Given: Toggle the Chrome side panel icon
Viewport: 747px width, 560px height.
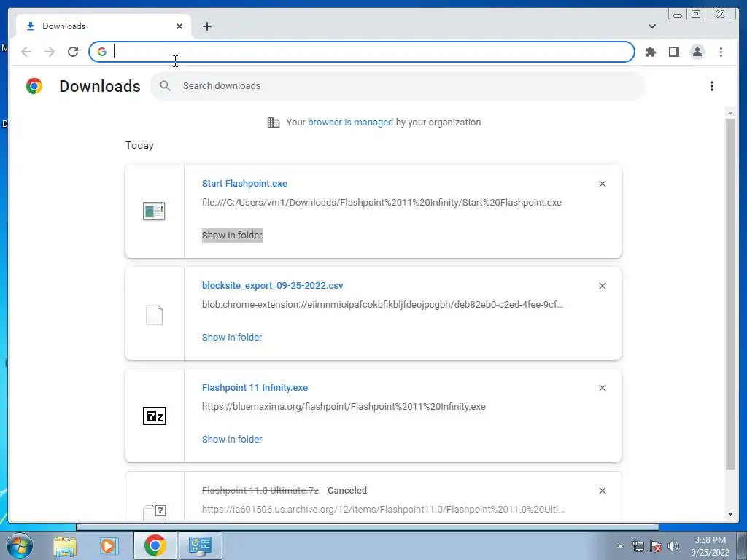Looking at the screenshot, I should (x=673, y=52).
